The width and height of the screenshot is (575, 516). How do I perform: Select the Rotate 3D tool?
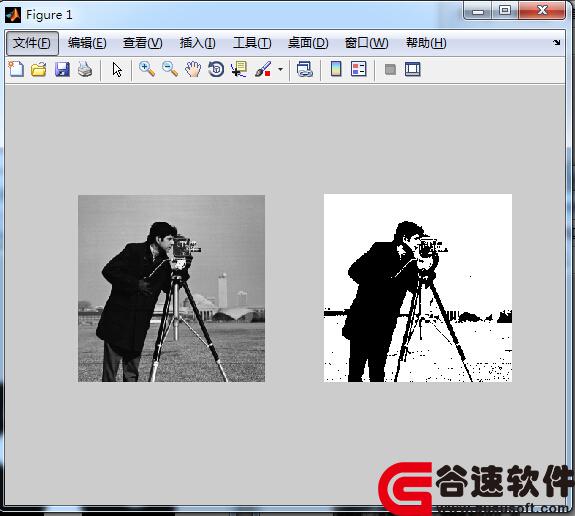click(x=216, y=69)
